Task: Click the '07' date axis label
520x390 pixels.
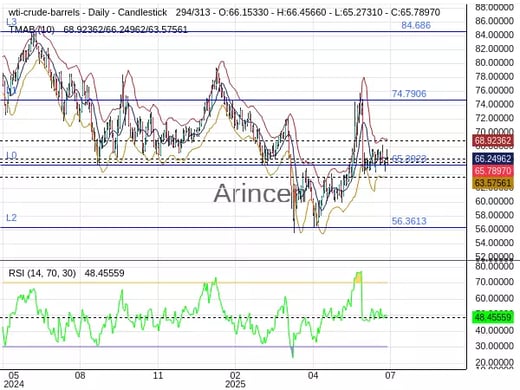Action: coord(390,376)
